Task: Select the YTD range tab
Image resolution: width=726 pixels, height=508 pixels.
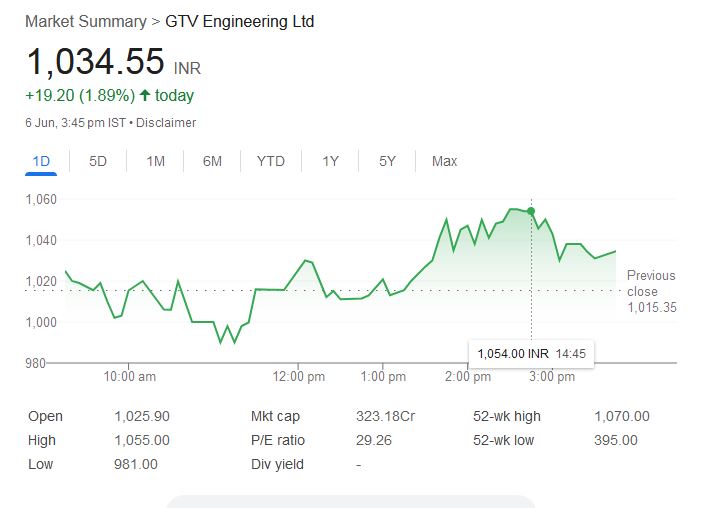Action: (x=270, y=161)
